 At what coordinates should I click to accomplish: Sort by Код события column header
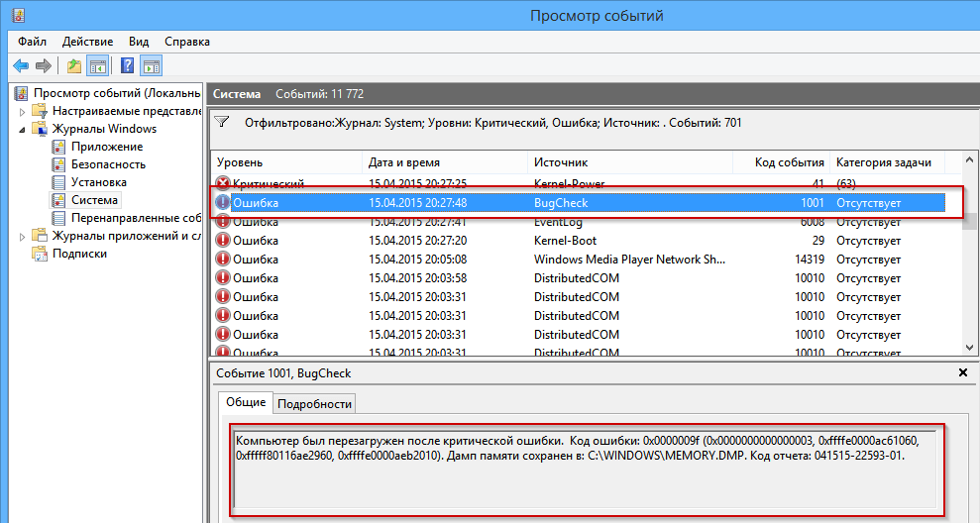pyautogui.click(x=788, y=162)
